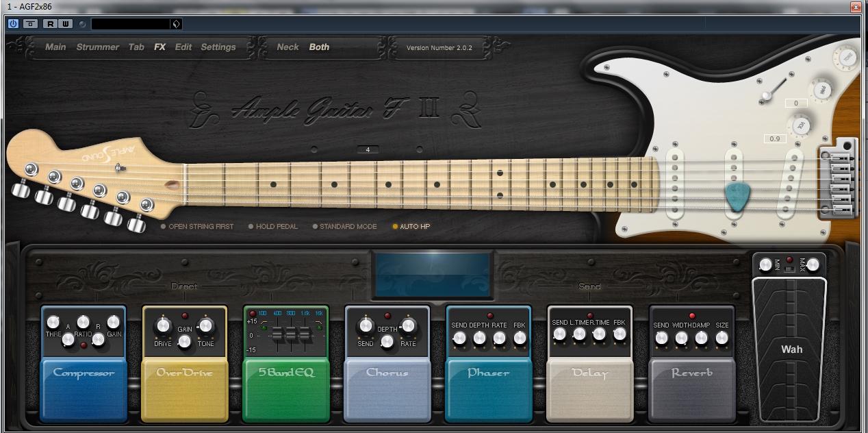
Task: Click the Reverb WIDTH knob
Action: tap(681, 337)
